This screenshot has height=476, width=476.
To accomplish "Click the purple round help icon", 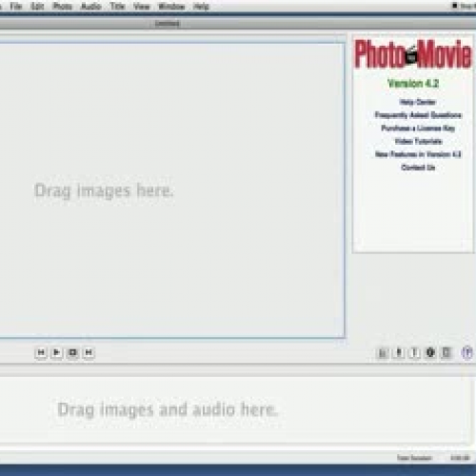I will click(467, 352).
